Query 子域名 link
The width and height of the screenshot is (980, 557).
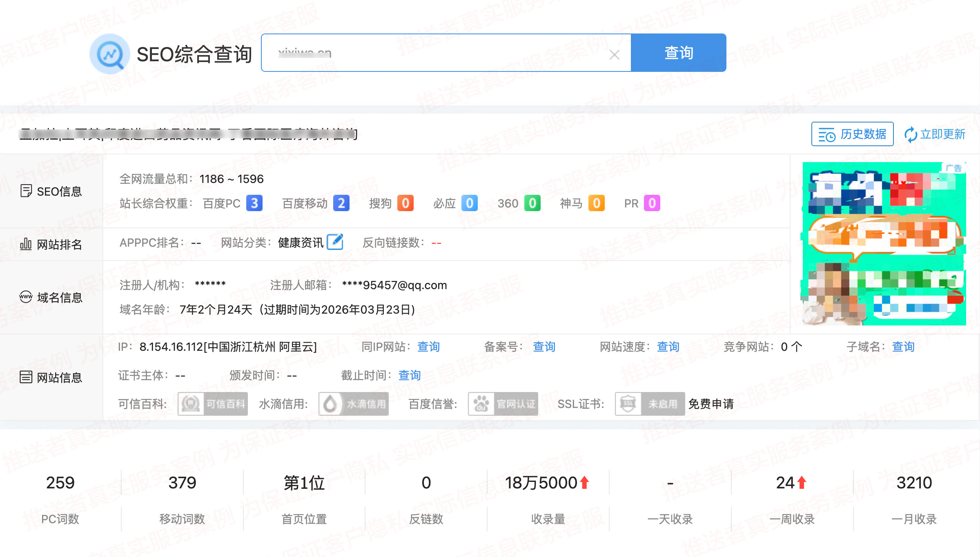[903, 347]
